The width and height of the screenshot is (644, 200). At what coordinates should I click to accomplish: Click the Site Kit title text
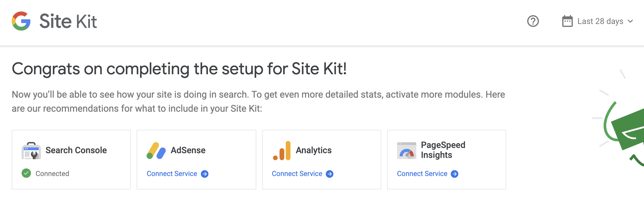68,21
